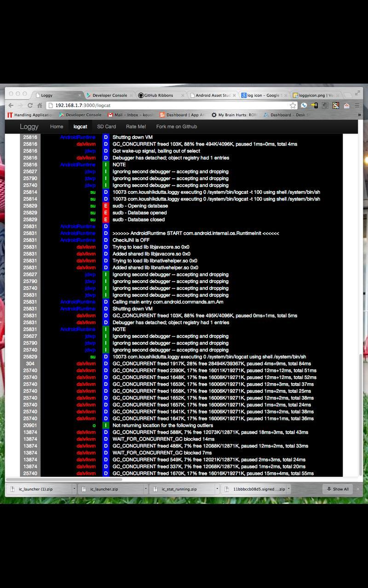Click the Fork me on Github link
368x588 pixels.
(x=176, y=126)
